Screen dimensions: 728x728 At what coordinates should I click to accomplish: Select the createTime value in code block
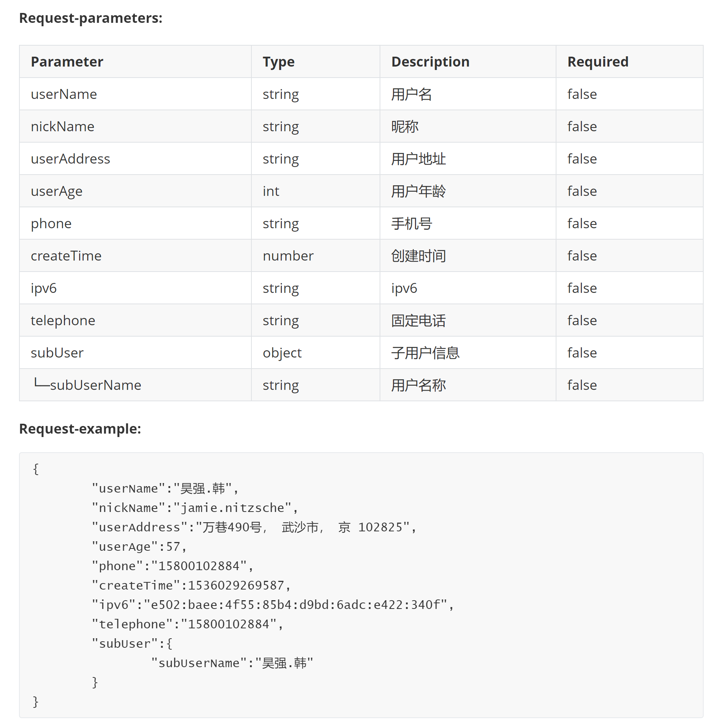click(236, 585)
